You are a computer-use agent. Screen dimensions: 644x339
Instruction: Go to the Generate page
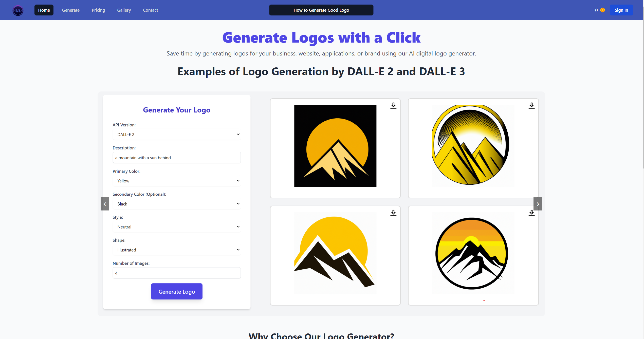[71, 10]
